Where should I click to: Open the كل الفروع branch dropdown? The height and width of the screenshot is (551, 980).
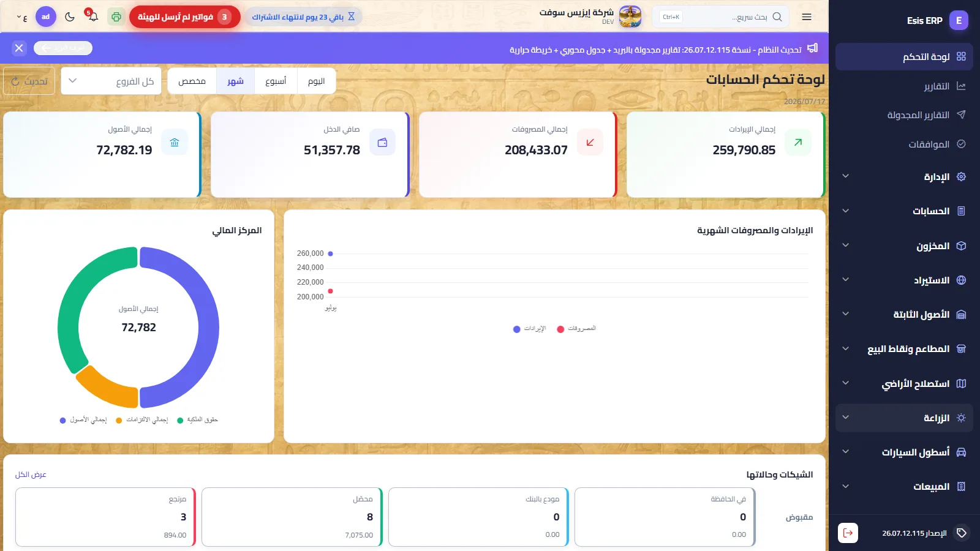[111, 81]
